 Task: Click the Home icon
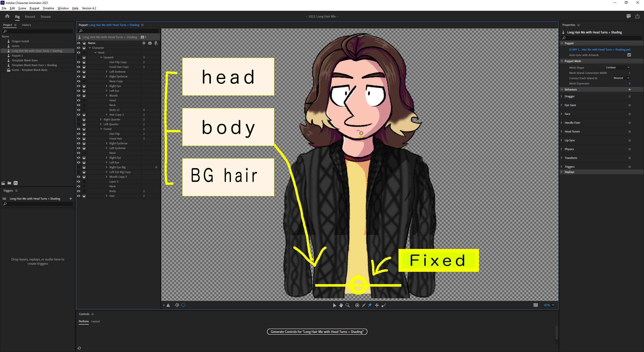7,16
